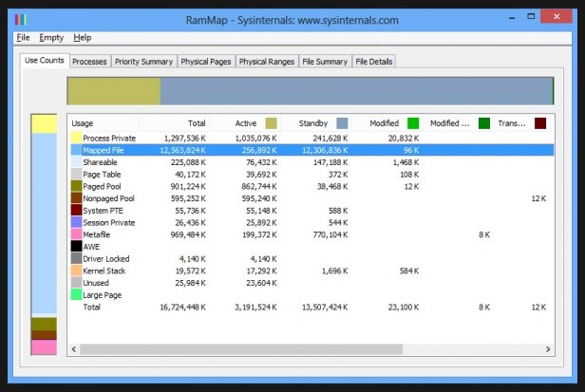Click the 13,507,424 K standby total value
585x392 pixels.
coord(325,307)
